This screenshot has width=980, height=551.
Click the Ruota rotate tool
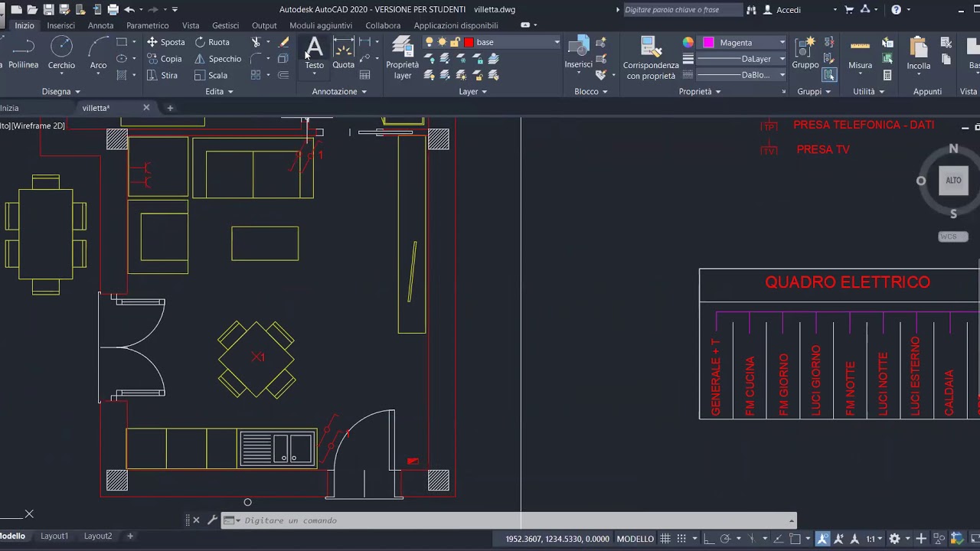(212, 42)
